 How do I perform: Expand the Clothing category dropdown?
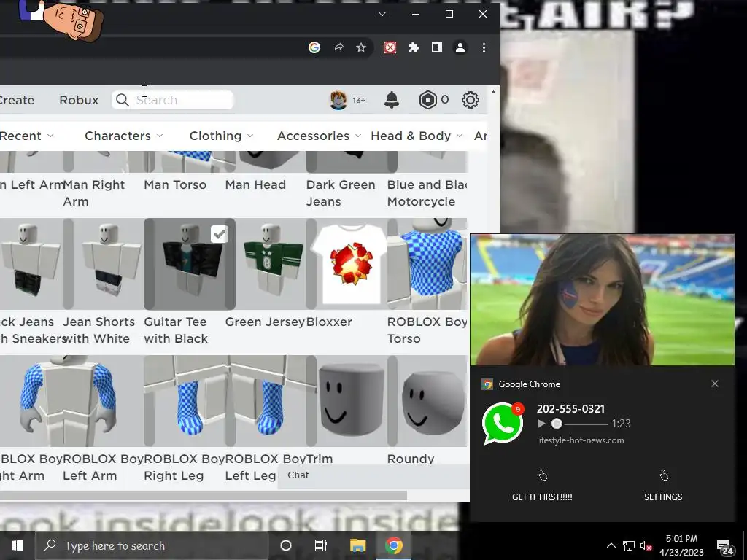(x=221, y=136)
